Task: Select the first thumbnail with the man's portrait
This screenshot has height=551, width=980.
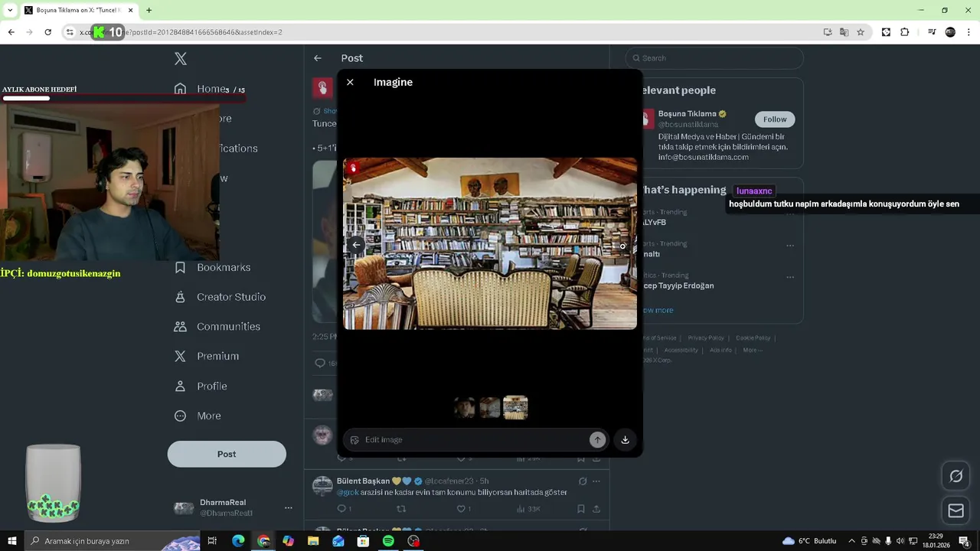Action: (x=464, y=408)
